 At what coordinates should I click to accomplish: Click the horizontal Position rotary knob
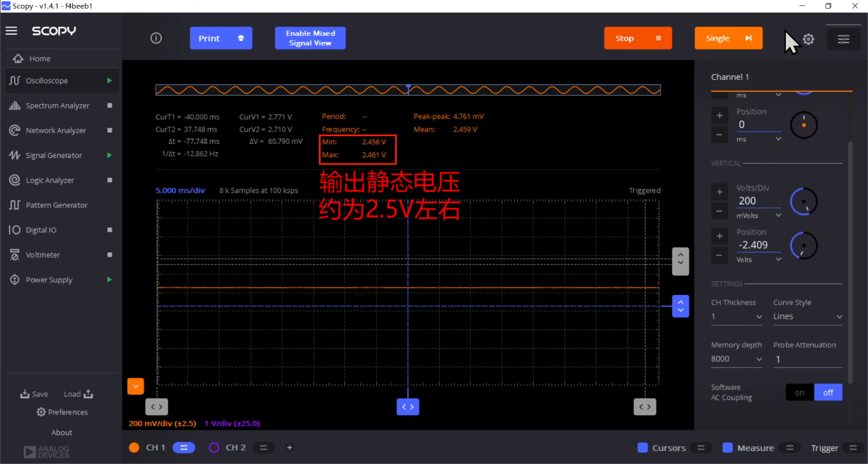(804, 125)
